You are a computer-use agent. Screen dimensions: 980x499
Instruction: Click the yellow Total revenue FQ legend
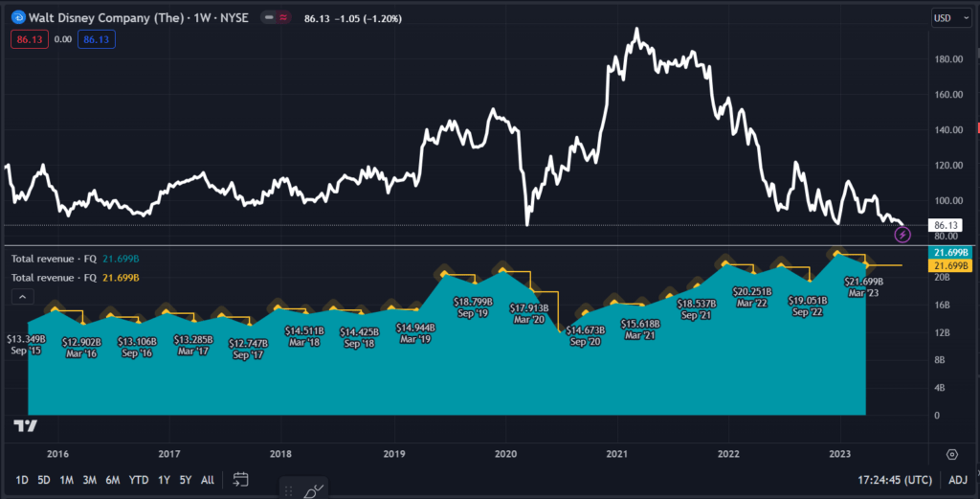click(x=75, y=277)
